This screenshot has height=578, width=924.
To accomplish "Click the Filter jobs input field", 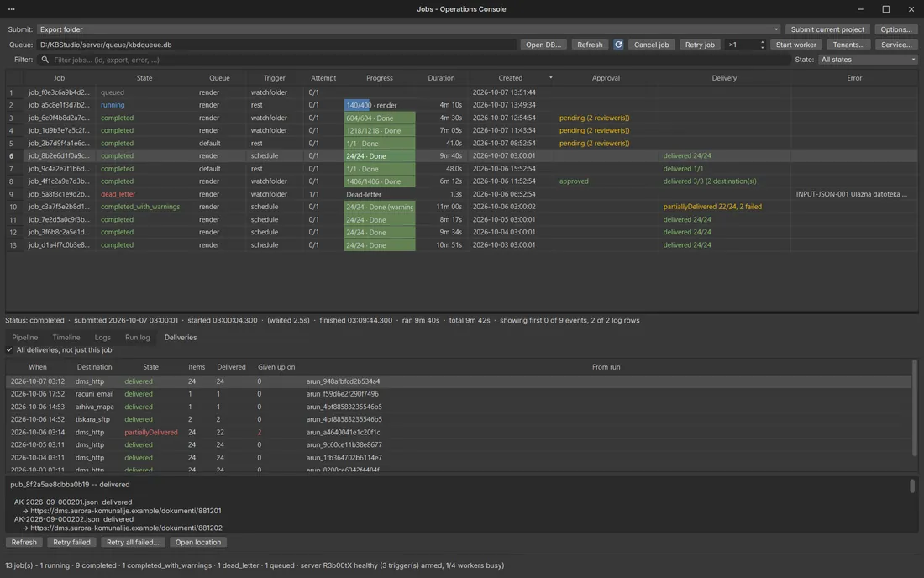I will click(x=413, y=60).
